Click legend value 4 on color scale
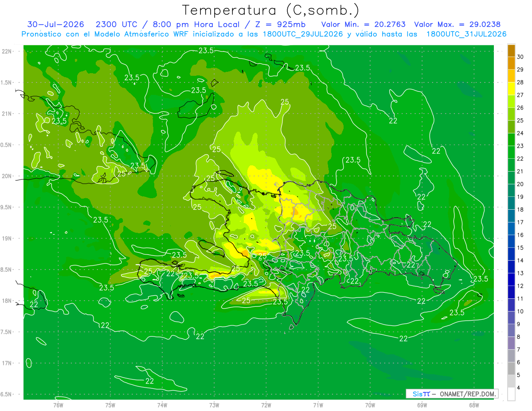Viewport: 532px width, 411px height. [x=519, y=388]
